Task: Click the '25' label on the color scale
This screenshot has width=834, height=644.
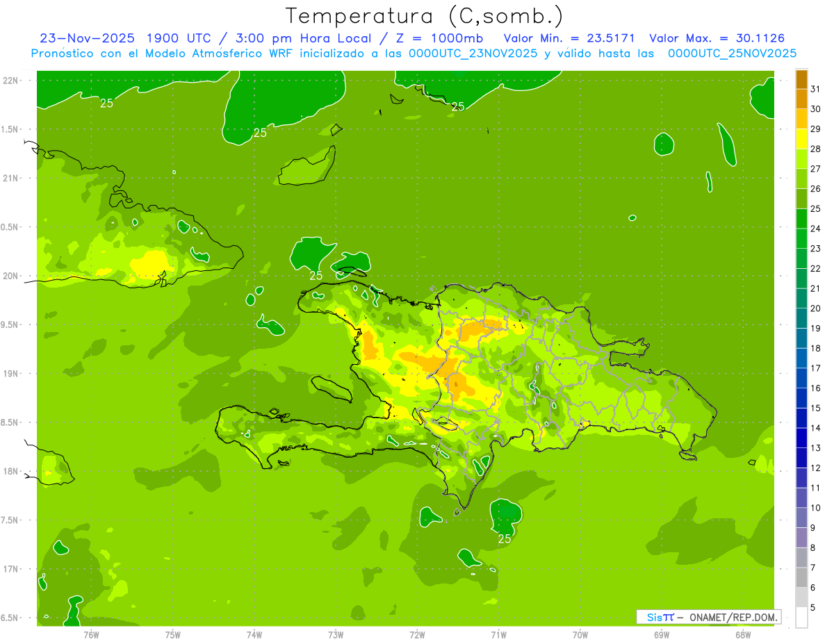Action: tap(816, 208)
